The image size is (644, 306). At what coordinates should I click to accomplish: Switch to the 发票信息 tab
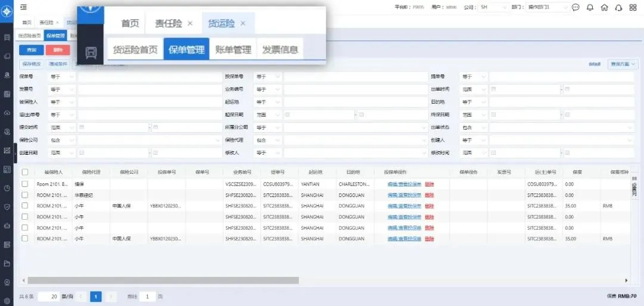[x=280, y=50]
